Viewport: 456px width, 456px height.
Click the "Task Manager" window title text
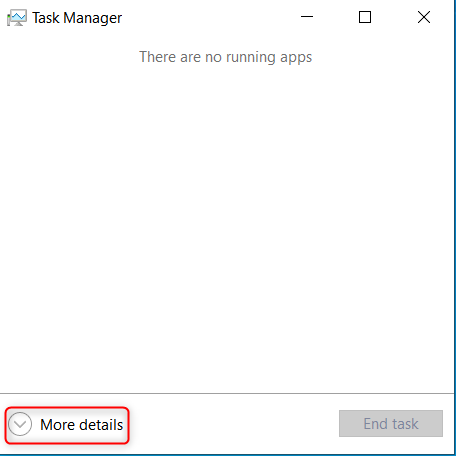[77, 18]
